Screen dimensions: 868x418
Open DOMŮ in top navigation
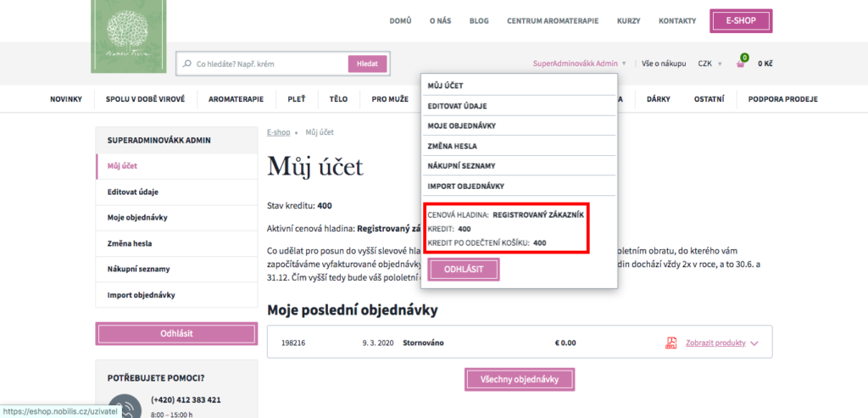click(400, 21)
